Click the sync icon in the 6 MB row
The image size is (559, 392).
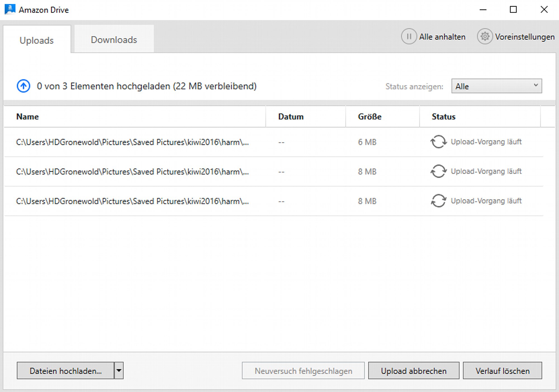click(x=438, y=142)
